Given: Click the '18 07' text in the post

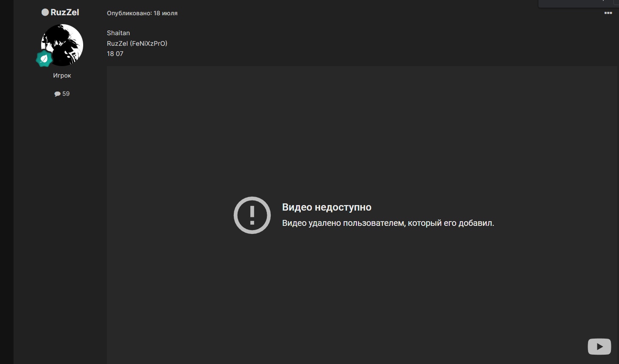Looking at the screenshot, I should click(x=115, y=54).
